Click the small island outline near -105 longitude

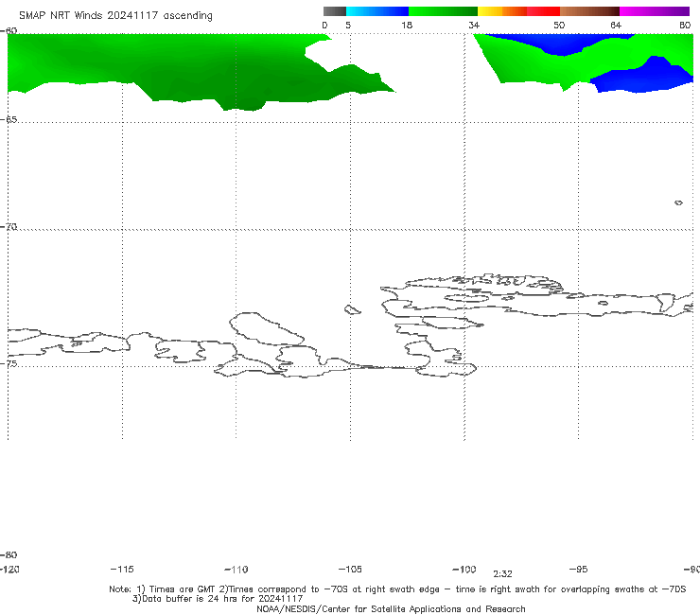pyautogui.click(x=352, y=309)
